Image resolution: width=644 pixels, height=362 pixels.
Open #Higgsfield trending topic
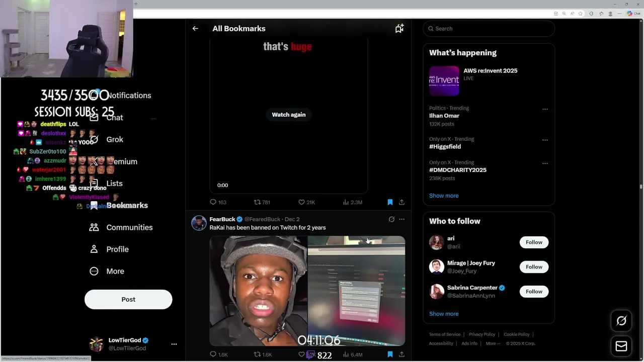click(445, 147)
